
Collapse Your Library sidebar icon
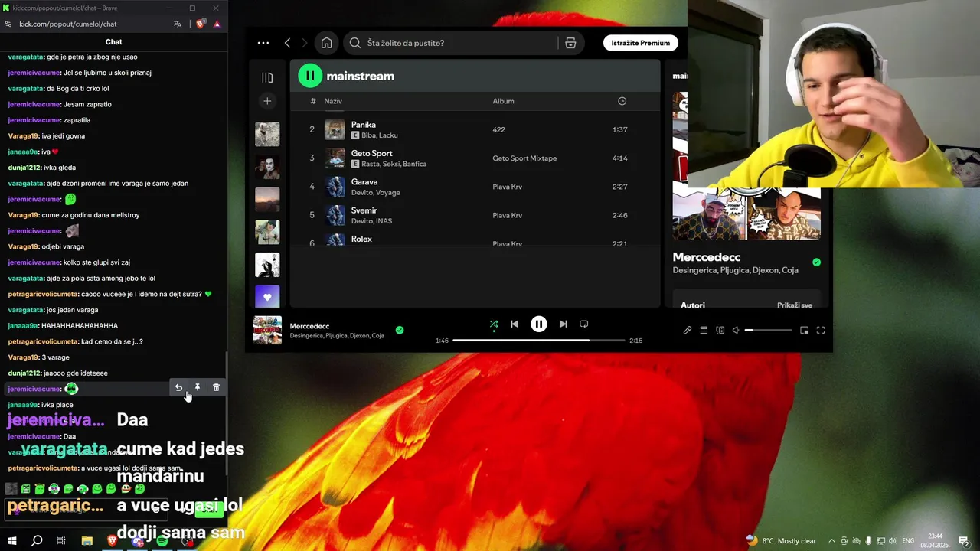(x=267, y=77)
